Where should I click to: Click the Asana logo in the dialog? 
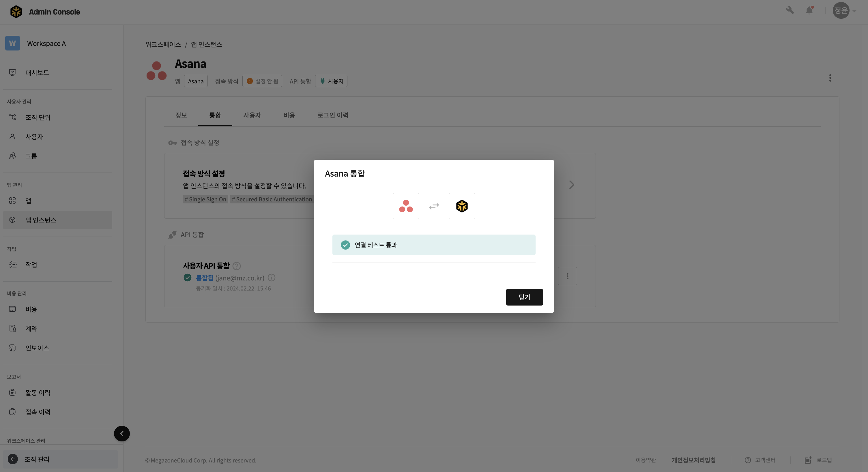406,206
